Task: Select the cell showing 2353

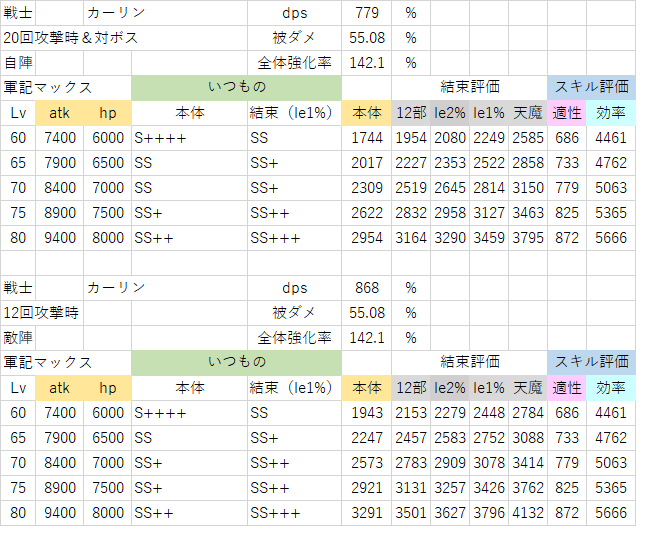Action: (450, 163)
